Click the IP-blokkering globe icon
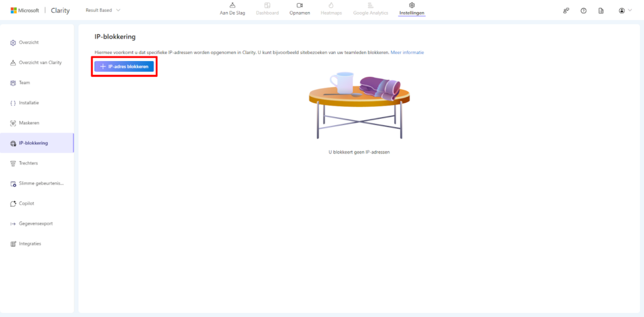This screenshot has height=317, width=644. pos(13,143)
